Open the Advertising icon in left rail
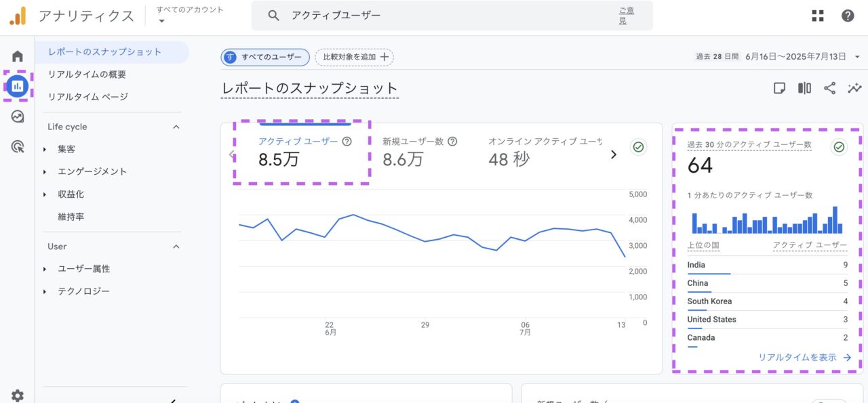This screenshot has width=868, height=403. click(x=18, y=146)
